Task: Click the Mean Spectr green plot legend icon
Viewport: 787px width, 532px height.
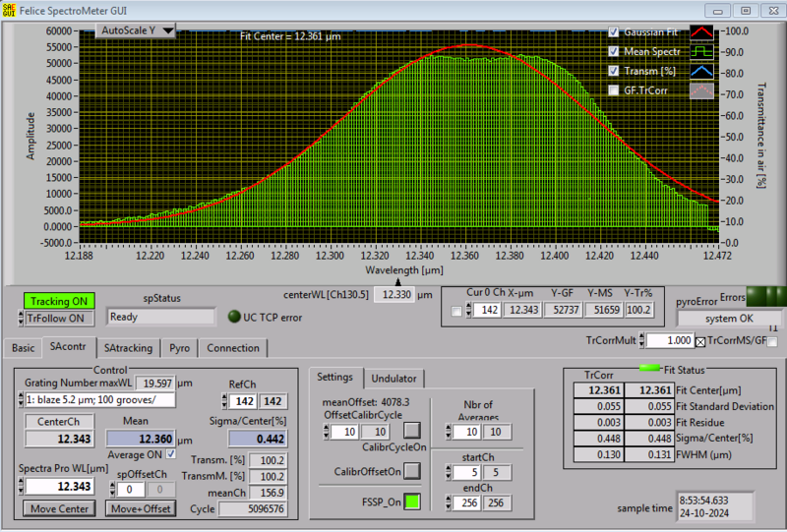Action: tap(700, 51)
